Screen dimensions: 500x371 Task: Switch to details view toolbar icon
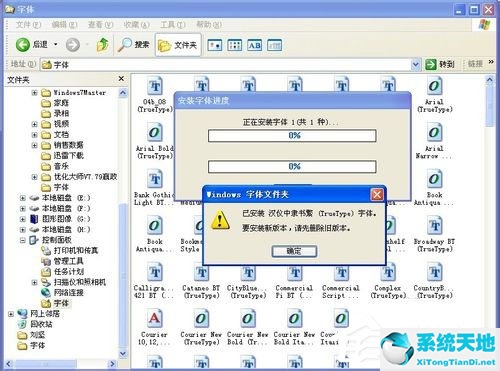[x=275, y=45]
